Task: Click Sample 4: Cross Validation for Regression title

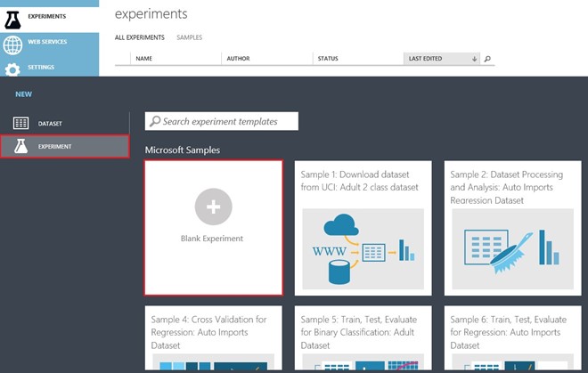Action: 208,332
